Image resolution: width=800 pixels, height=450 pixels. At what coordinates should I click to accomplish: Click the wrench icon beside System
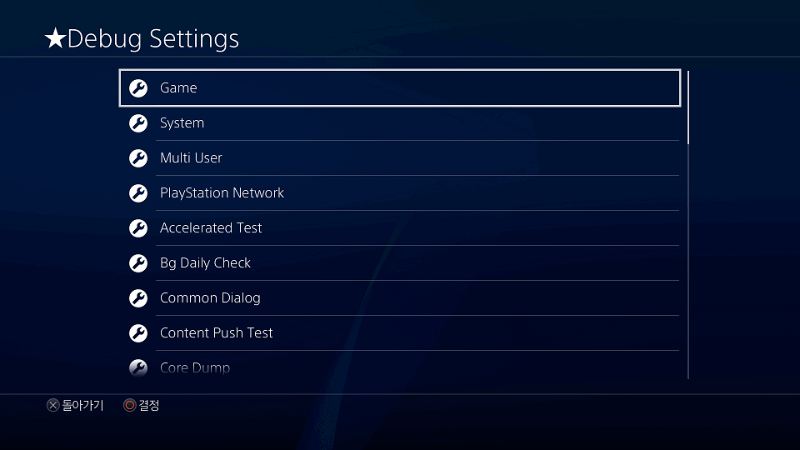pos(138,123)
